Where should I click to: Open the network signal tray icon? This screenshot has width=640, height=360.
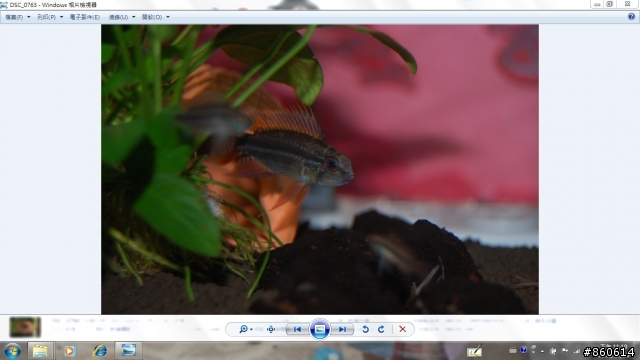(x=576, y=351)
